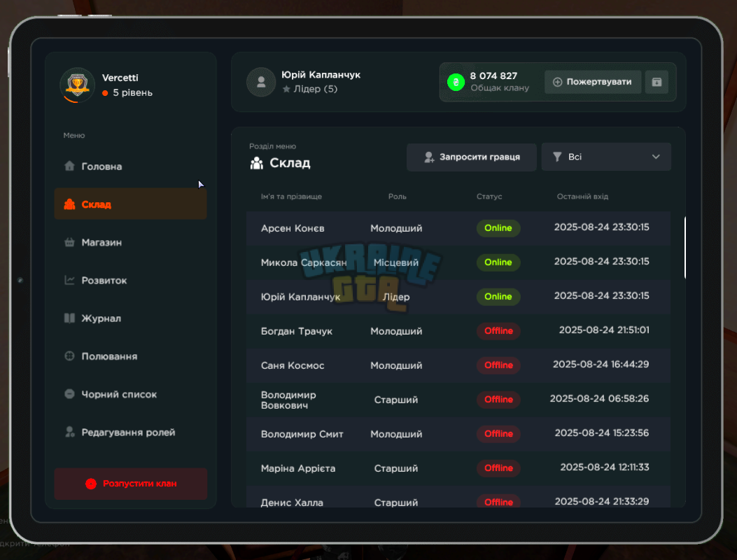The image size is (737, 560).
Task: Click the crosshair icon beside Полювання
Action: pyautogui.click(x=69, y=356)
